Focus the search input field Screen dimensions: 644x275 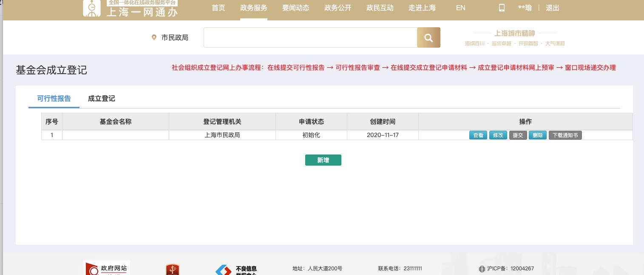(x=310, y=37)
